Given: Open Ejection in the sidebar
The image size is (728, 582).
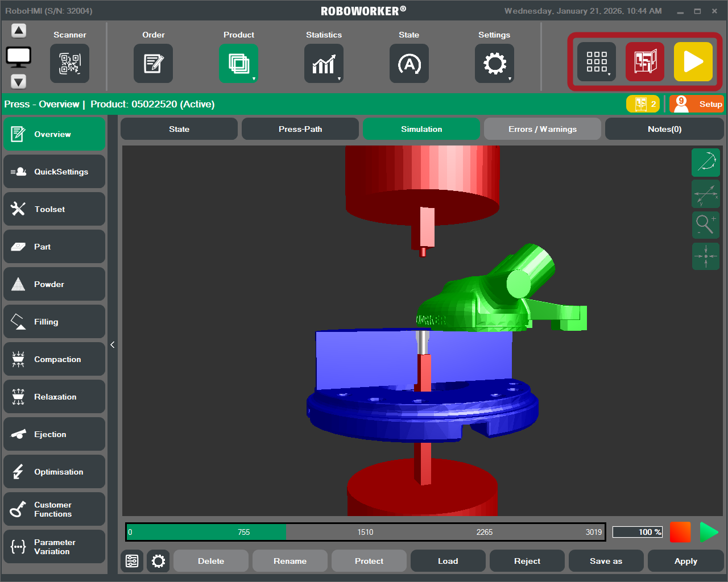Looking at the screenshot, I should coord(55,434).
